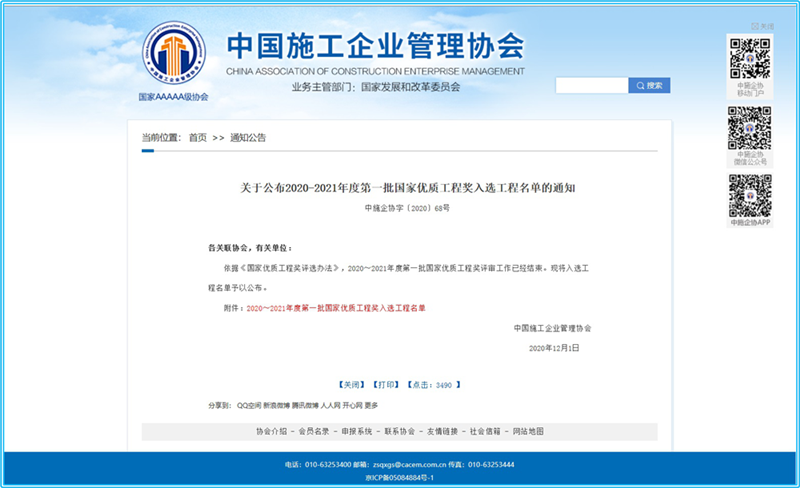Close the floating QR code sidebar
The image size is (800, 488).
763,27
